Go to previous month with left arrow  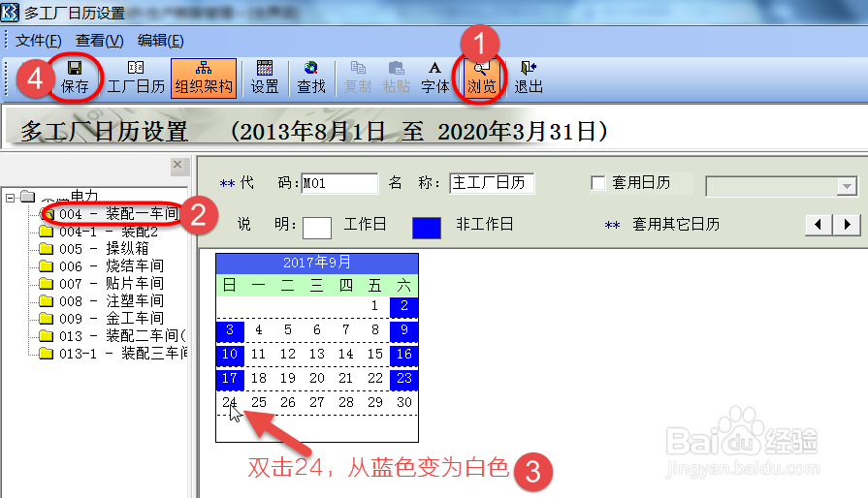point(819,225)
